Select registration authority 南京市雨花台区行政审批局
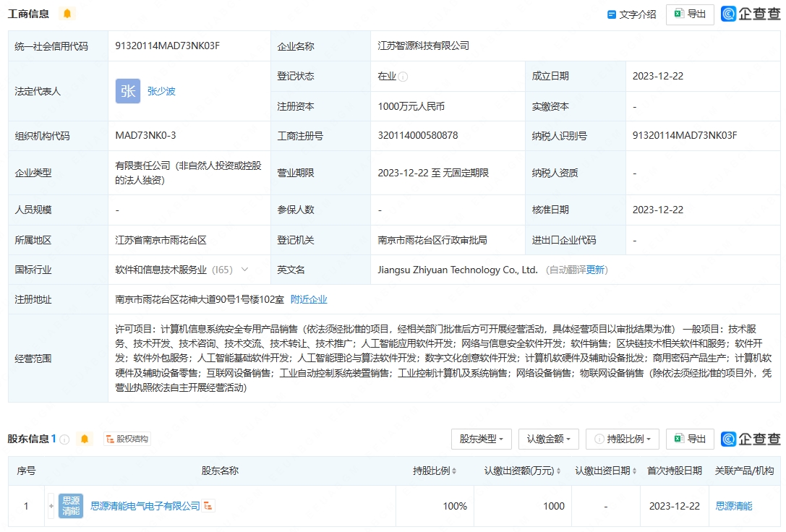Image resolution: width=786 pixels, height=532 pixels. coord(432,240)
